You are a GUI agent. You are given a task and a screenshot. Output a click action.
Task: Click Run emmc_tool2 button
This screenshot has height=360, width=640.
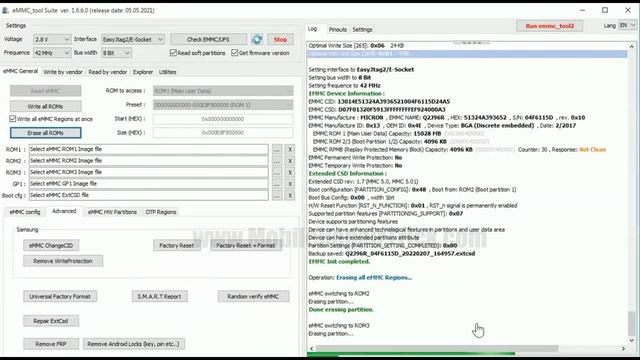549,26
